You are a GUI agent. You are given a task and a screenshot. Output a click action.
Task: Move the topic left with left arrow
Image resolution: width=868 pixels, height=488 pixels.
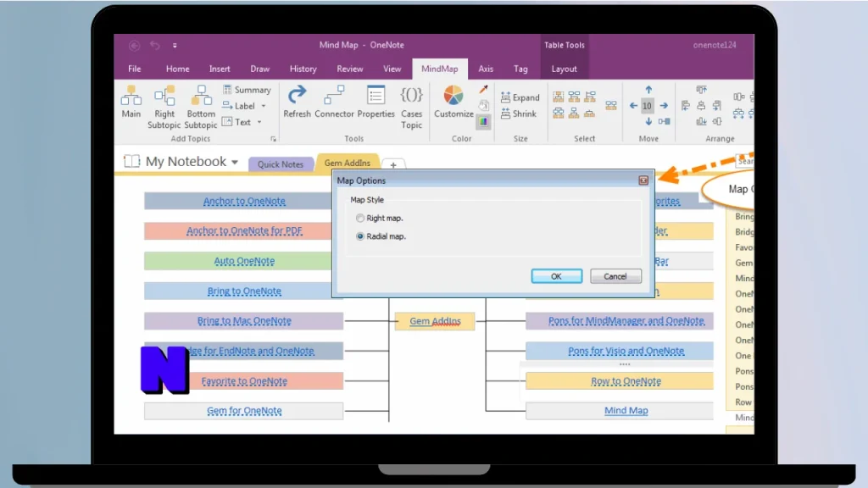pyautogui.click(x=633, y=106)
